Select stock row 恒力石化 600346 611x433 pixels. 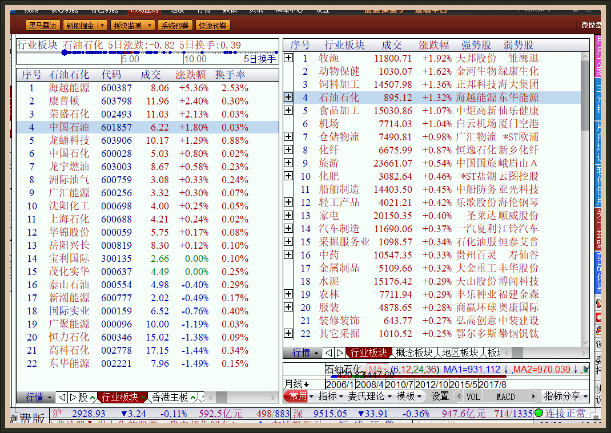click(x=148, y=337)
